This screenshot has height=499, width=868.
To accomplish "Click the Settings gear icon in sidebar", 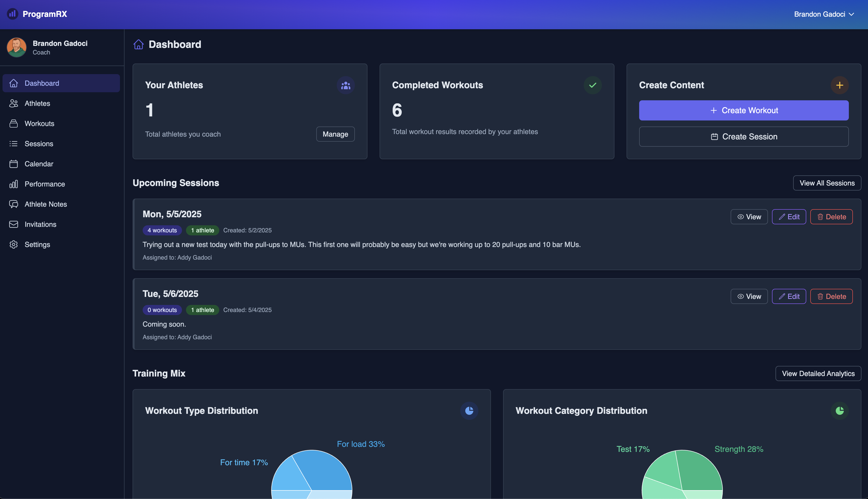I will click(x=14, y=245).
